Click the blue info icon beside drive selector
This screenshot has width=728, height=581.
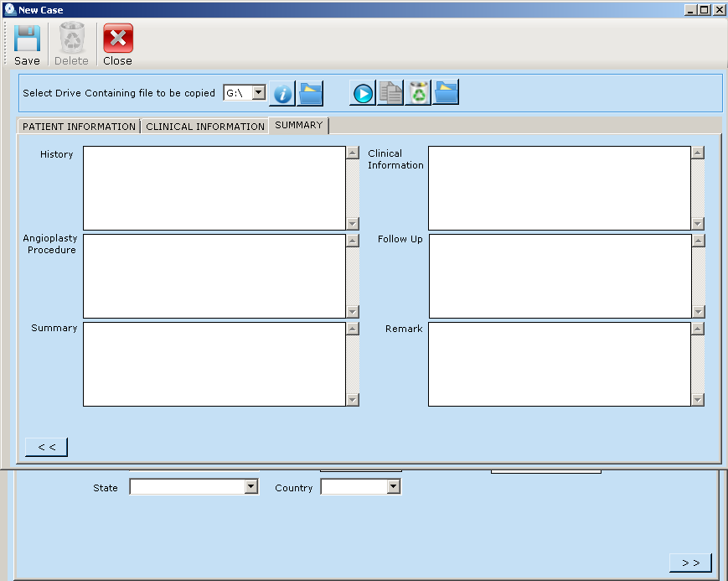(x=283, y=93)
